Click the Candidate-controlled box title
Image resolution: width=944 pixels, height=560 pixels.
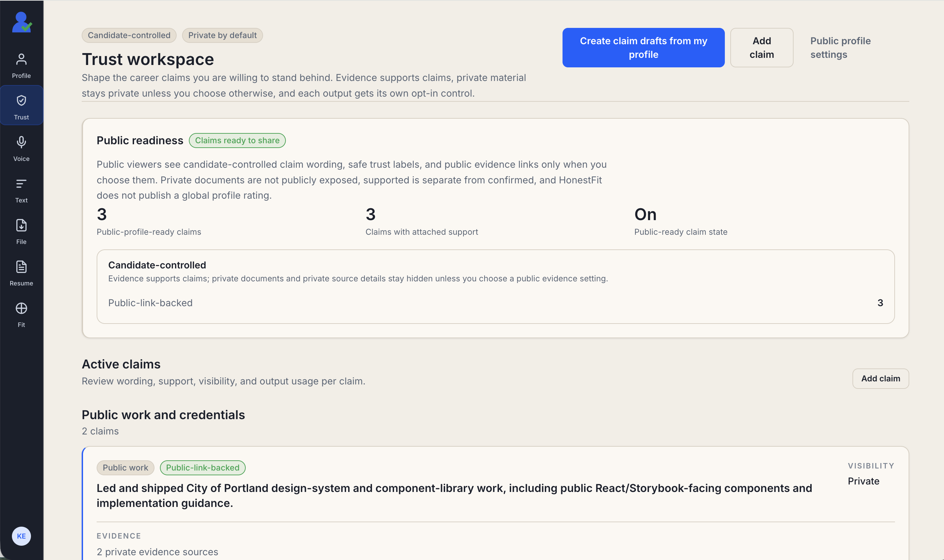point(157,265)
